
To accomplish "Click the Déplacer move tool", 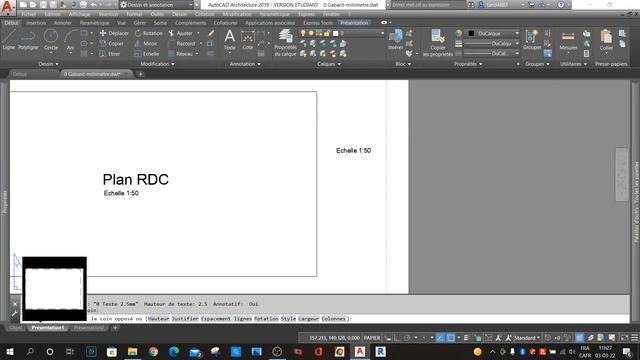I will pyautogui.click(x=114, y=33).
